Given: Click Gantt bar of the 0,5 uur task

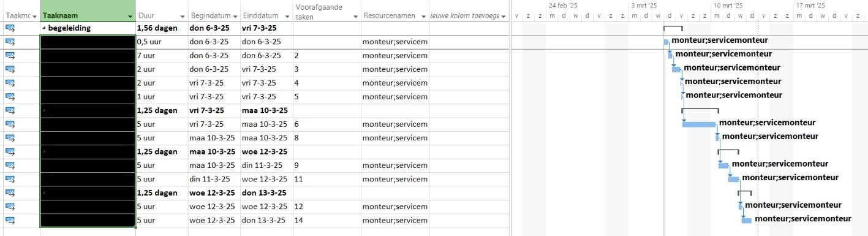Looking at the screenshot, I should [x=666, y=42].
